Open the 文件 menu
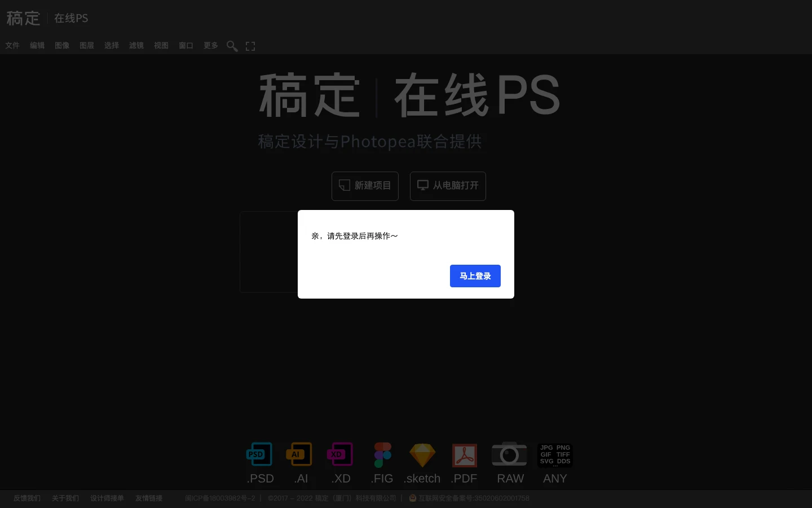 [12, 46]
